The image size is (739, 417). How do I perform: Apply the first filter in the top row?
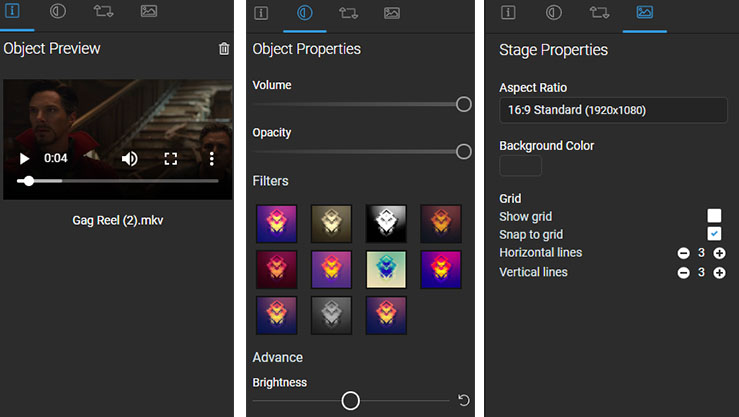click(x=277, y=223)
